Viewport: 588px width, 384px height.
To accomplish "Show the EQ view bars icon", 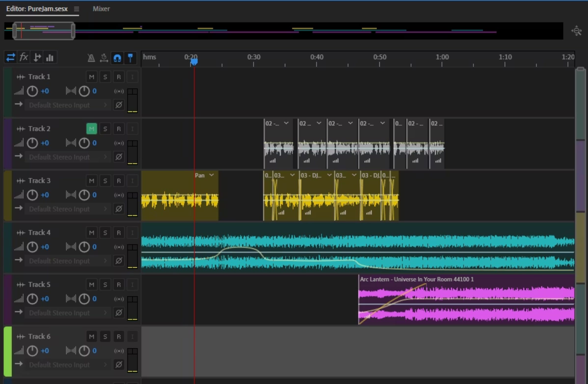I will tap(50, 57).
